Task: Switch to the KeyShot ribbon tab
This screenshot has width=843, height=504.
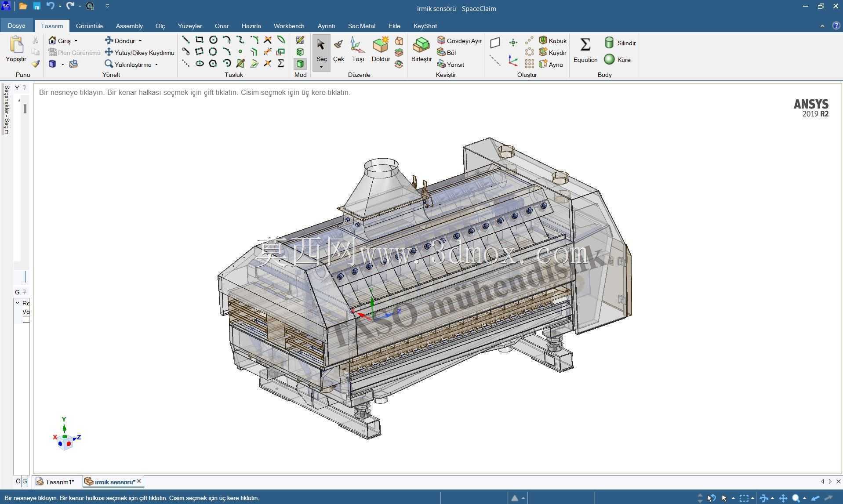Action: (x=425, y=26)
